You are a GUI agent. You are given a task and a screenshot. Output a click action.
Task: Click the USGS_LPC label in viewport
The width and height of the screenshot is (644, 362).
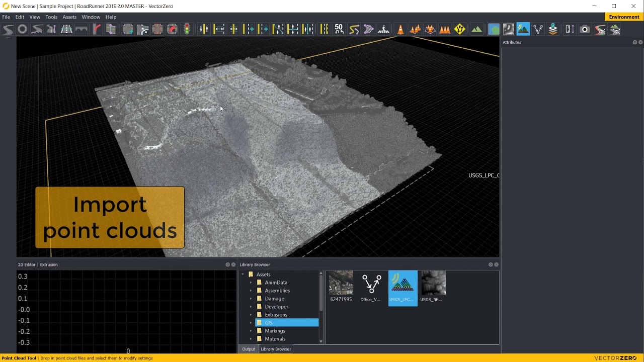coord(484,175)
